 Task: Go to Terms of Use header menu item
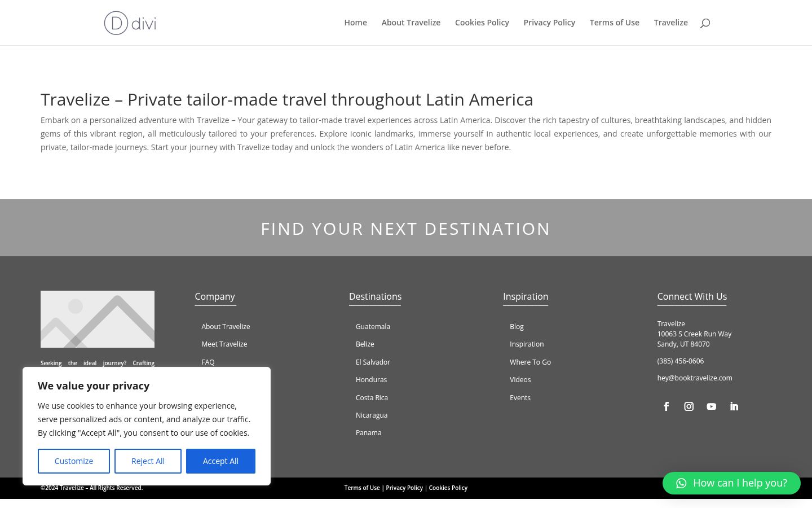coord(615,23)
